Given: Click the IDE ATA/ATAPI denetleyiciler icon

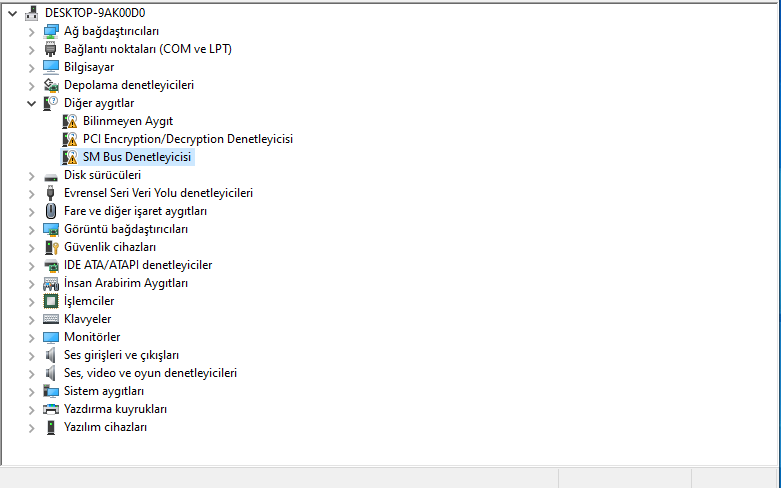Looking at the screenshot, I should [51, 265].
